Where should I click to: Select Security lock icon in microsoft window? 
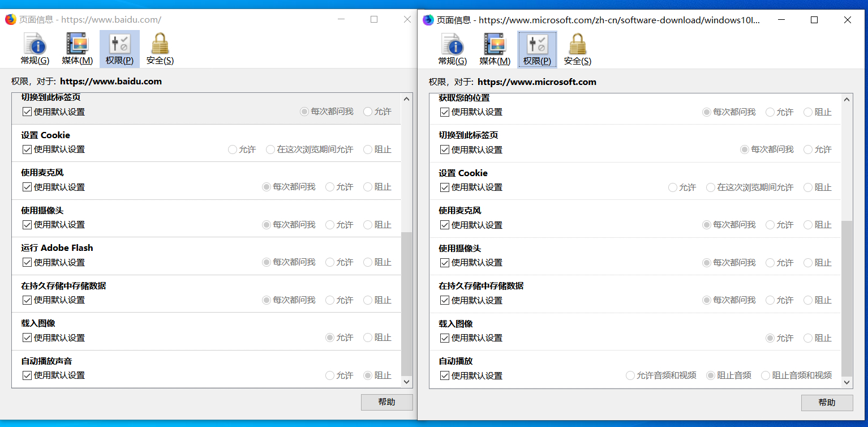(x=578, y=45)
